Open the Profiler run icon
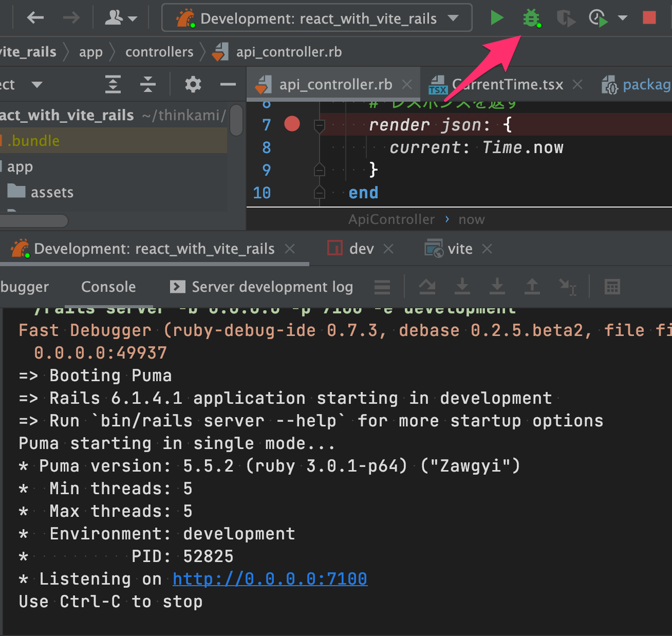The image size is (672, 636). point(598,18)
